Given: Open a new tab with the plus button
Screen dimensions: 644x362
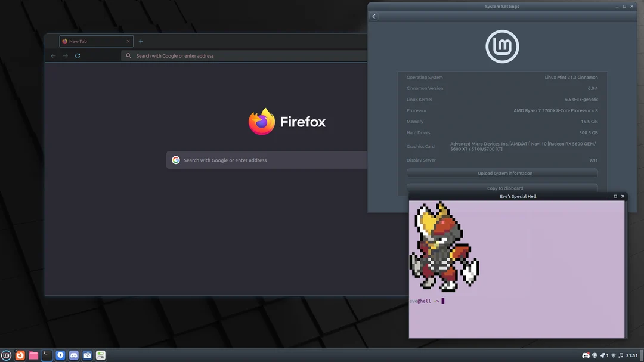Looking at the screenshot, I should [x=141, y=41].
